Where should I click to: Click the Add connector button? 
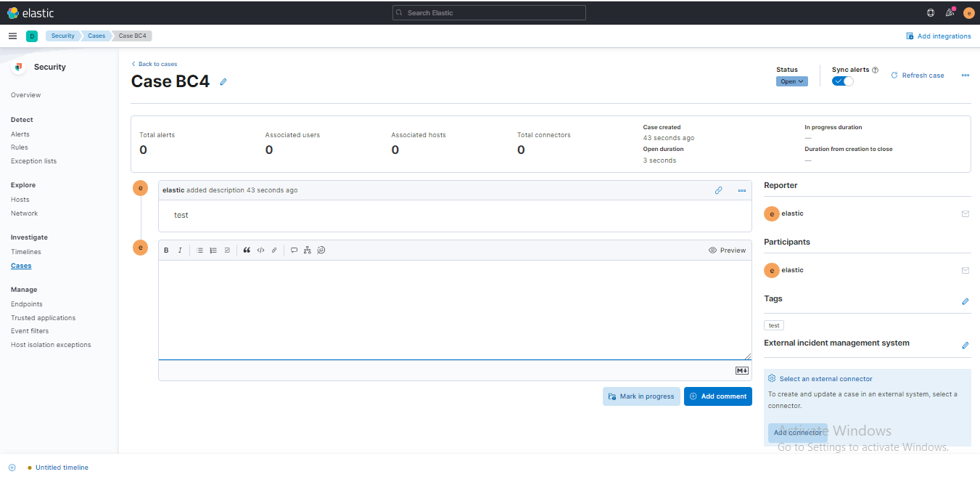[x=798, y=433]
